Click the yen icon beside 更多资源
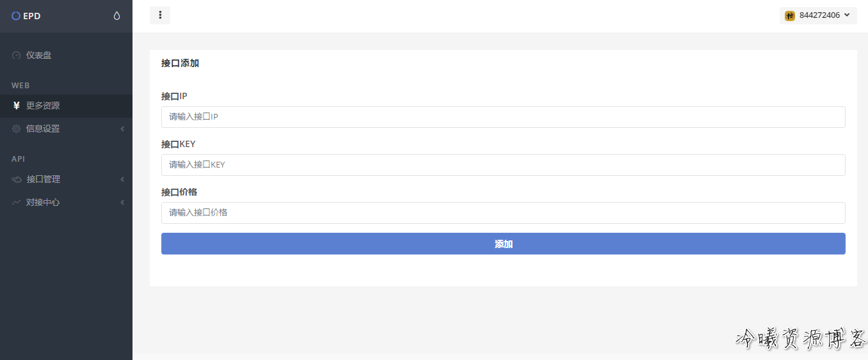868x360 pixels. click(17, 106)
